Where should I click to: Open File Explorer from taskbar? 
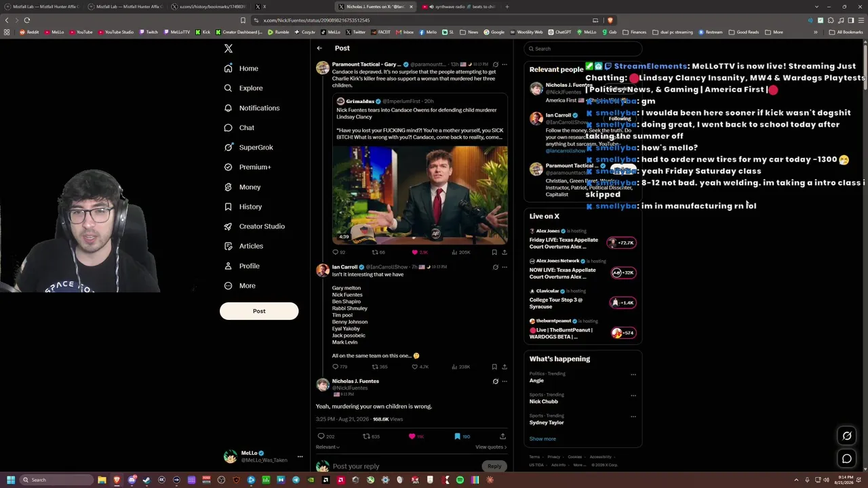102,480
